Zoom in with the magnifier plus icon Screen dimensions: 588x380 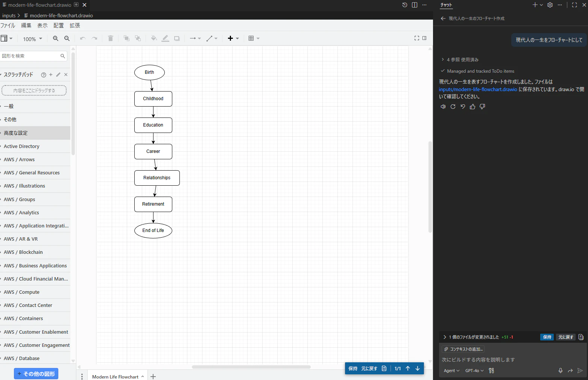pyautogui.click(x=56, y=38)
